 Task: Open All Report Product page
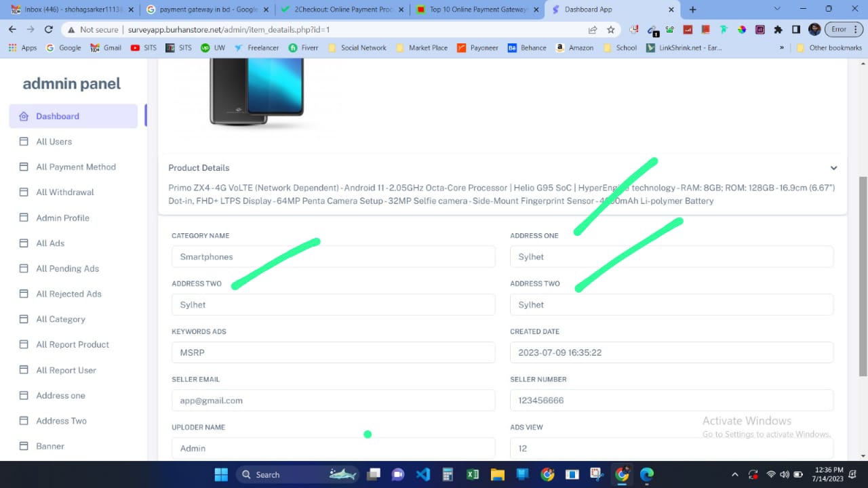[72, 344]
